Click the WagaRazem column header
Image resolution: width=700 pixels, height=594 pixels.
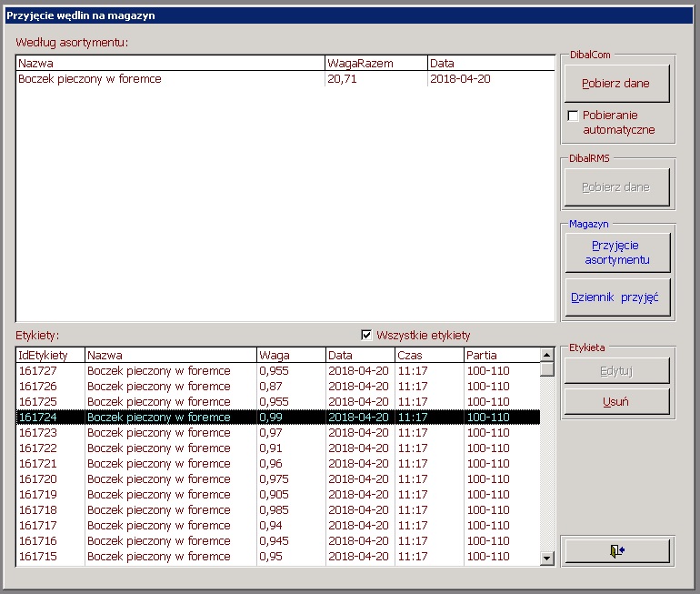coord(375,64)
